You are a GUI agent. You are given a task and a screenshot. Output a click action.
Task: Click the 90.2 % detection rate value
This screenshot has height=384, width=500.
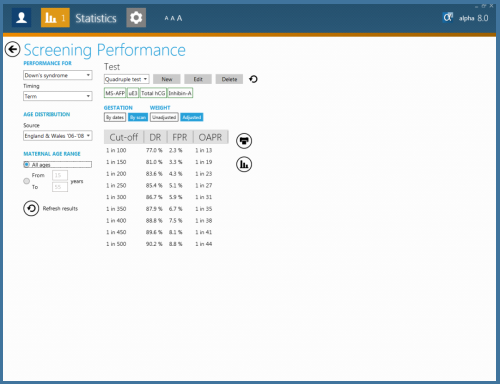point(154,244)
